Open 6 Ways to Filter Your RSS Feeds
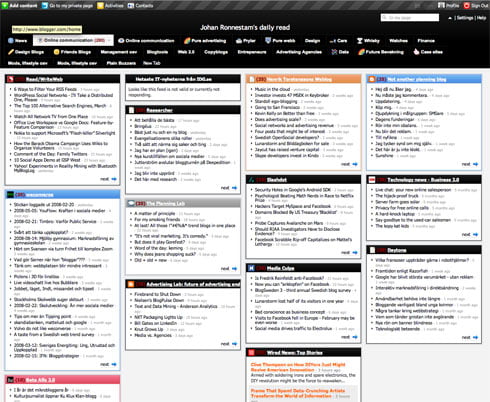490x402 pixels. 45,89
